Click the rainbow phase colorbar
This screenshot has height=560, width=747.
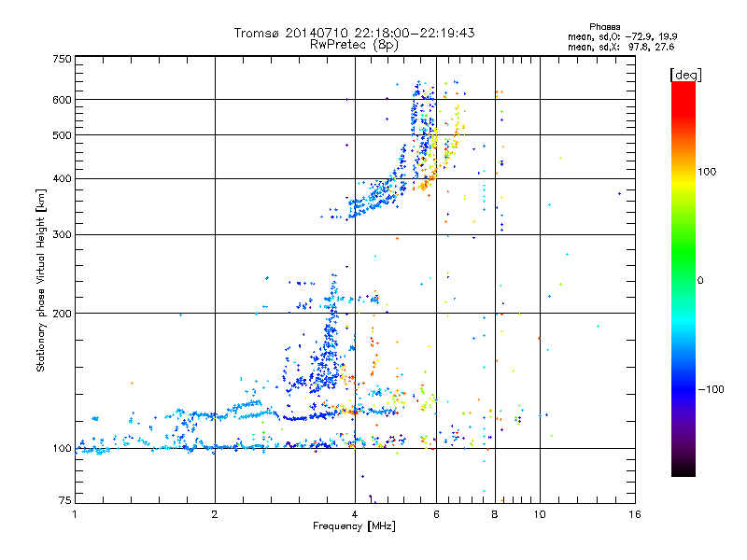[x=684, y=279]
